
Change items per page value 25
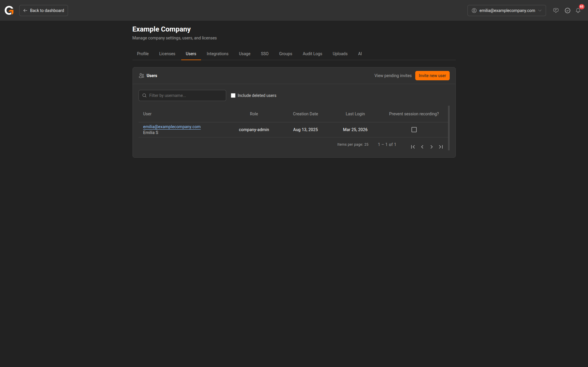point(366,145)
